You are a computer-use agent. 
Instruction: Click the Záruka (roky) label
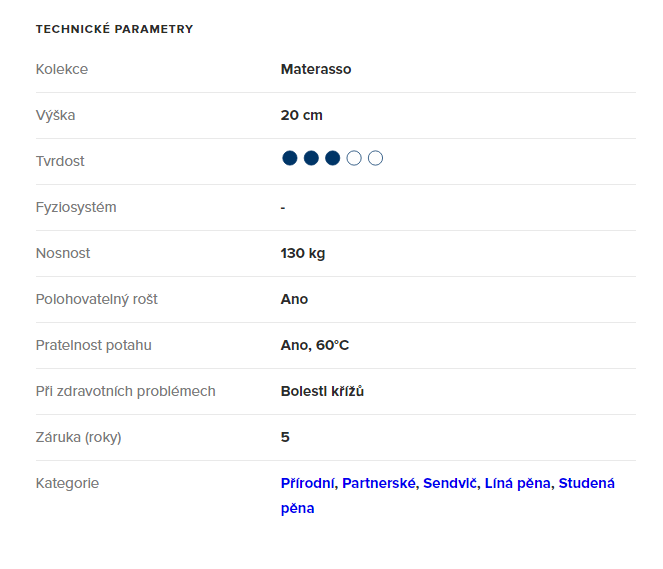(x=78, y=437)
